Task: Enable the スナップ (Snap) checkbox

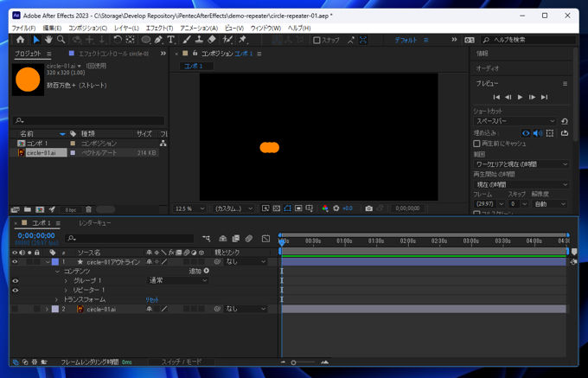Action: 316,40
